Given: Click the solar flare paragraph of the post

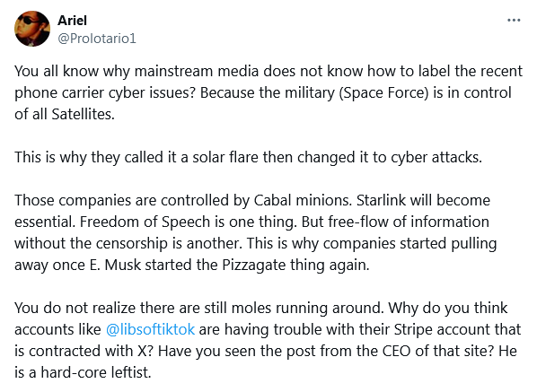Looking at the screenshot, I should pos(248,157).
